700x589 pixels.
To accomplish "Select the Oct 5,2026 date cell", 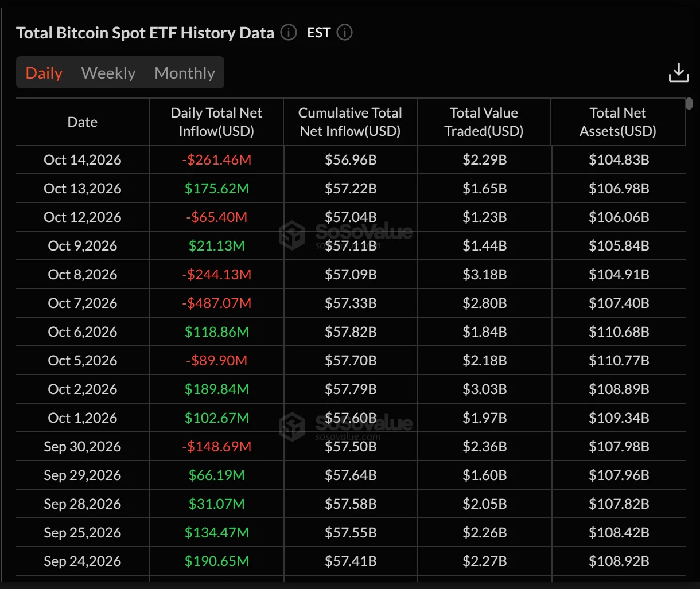I will pyautogui.click(x=83, y=360).
